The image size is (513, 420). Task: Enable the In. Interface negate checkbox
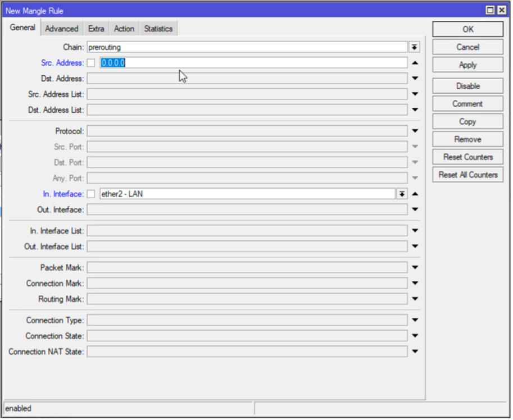pyautogui.click(x=91, y=194)
